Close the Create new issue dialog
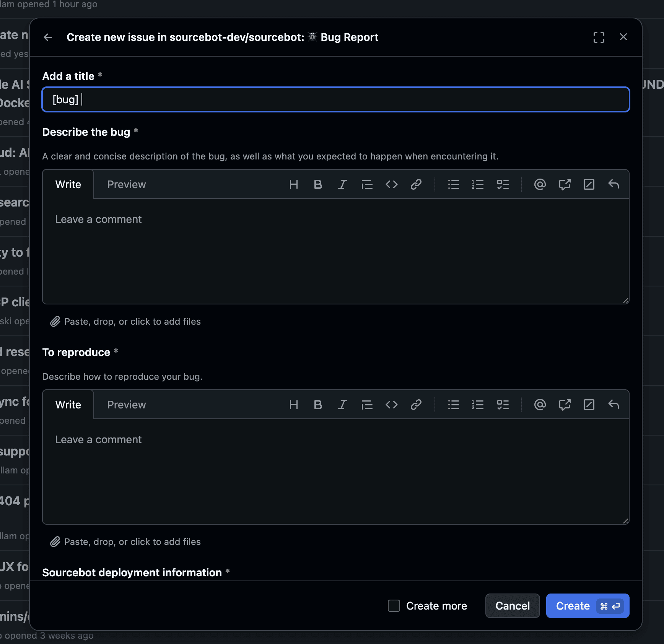 pyautogui.click(x=623, y=37)
